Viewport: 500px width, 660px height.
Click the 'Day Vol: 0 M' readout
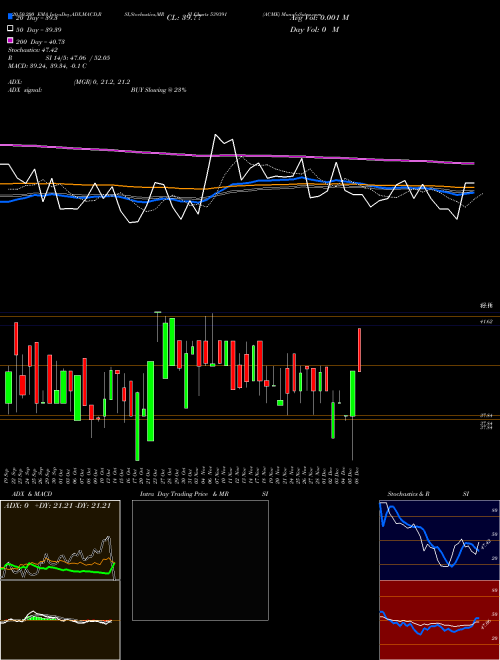tap(314, 30)
